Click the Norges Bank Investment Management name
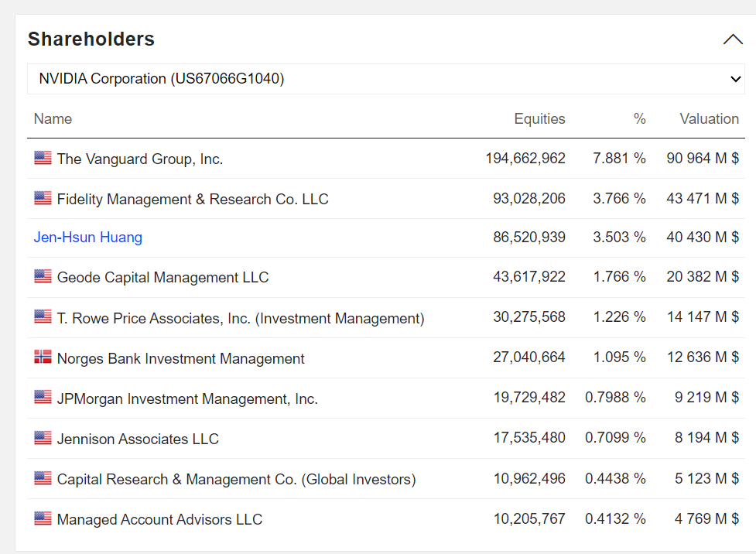This screenshot has height=554, width=756. 181,359
